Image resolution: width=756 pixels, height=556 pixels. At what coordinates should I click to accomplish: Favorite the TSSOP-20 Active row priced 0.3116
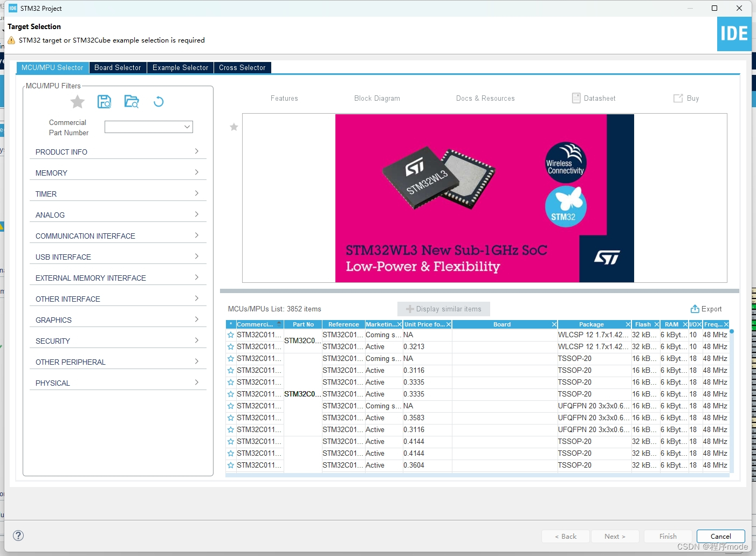(231, 371)
